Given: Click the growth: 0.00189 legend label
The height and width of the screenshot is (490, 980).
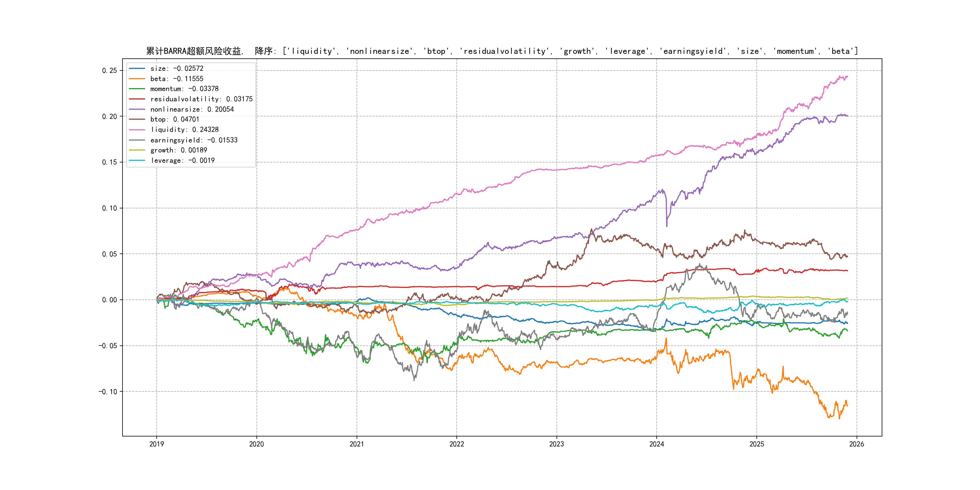Looking at the screenshot, I should (178, 150).
